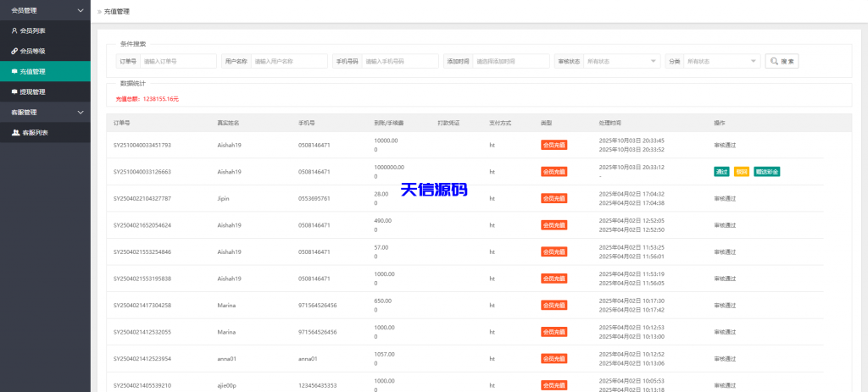Screen dimensions: 868x392
Task: Click the 充值管理 breadcrumb title
Action: click(117, 11)
